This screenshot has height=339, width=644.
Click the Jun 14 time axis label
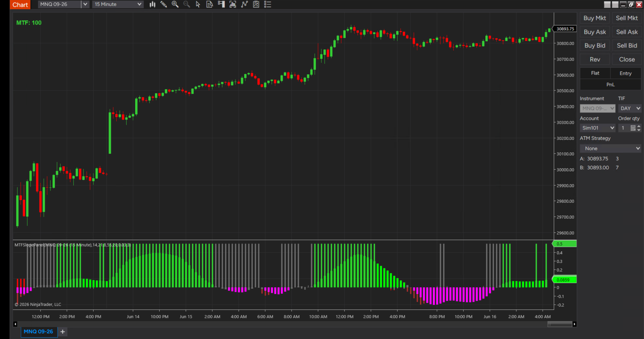point(133,317)
